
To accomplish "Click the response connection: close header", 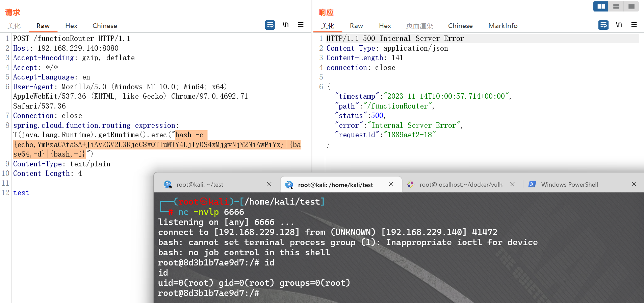I will point(361,68).
